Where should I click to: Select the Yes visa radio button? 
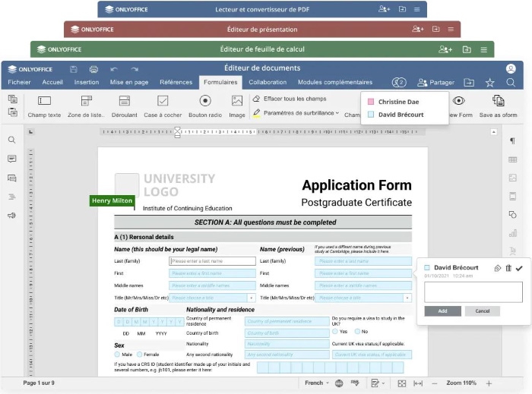pyautogui.click(x=335, y=331)
